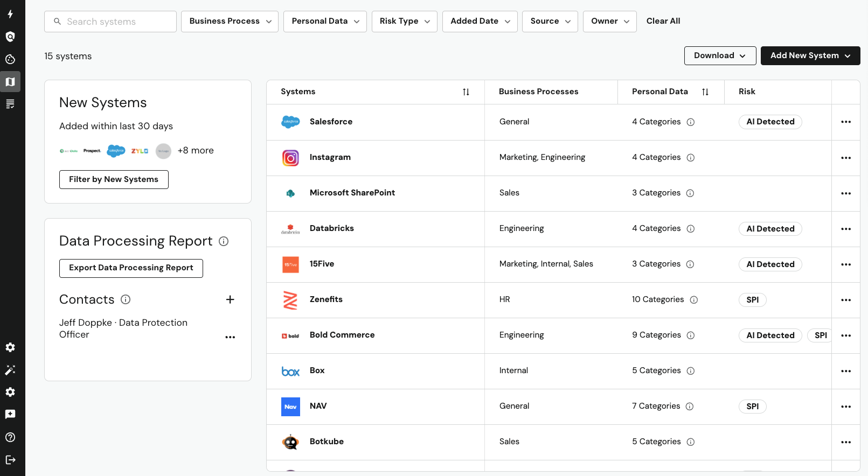Click info icon next to NAV 7 Categories

pos(690,407)
